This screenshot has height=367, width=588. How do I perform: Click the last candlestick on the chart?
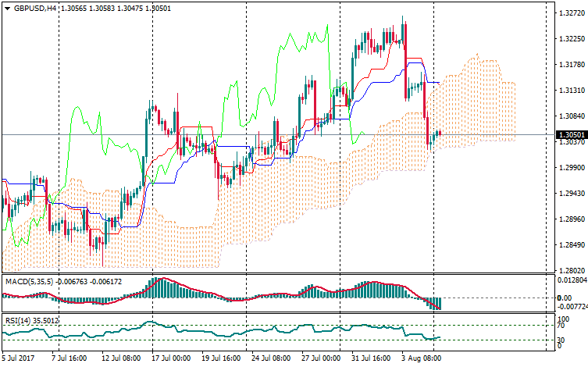(440, 134)
